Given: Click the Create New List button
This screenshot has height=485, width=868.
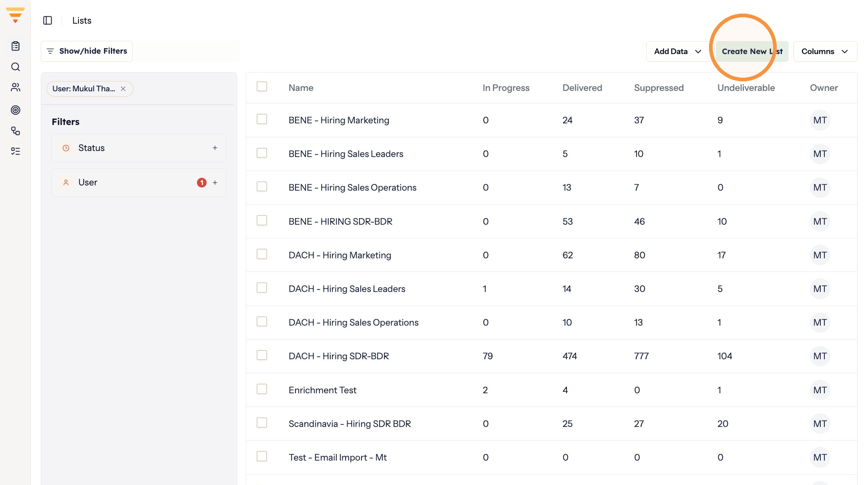Looking at the screenshot, I should click(x=752, y=51).
